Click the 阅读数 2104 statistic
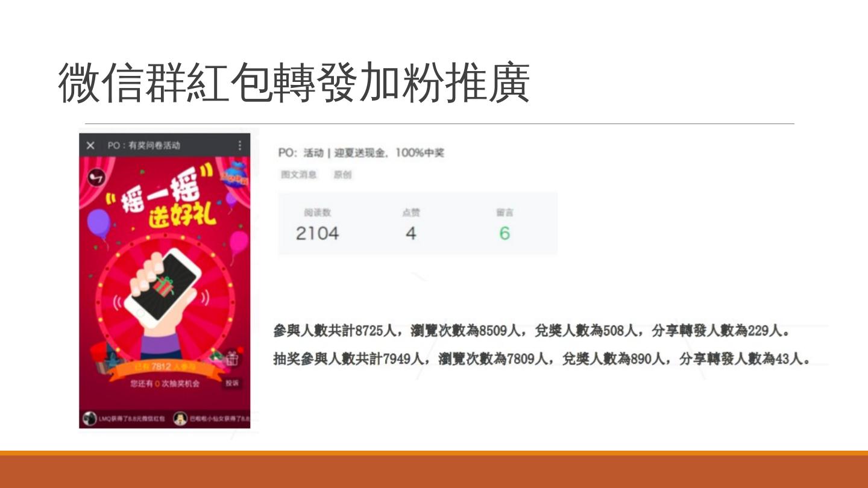The height and width of the screenshot is (488, 868). pos(317,225)
